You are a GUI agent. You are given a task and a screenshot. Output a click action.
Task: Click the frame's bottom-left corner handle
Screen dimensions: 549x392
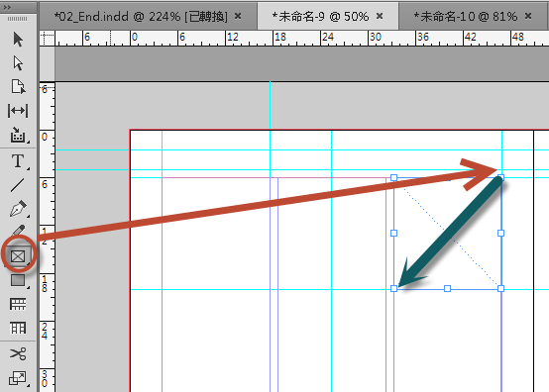(x=393, y=288)
